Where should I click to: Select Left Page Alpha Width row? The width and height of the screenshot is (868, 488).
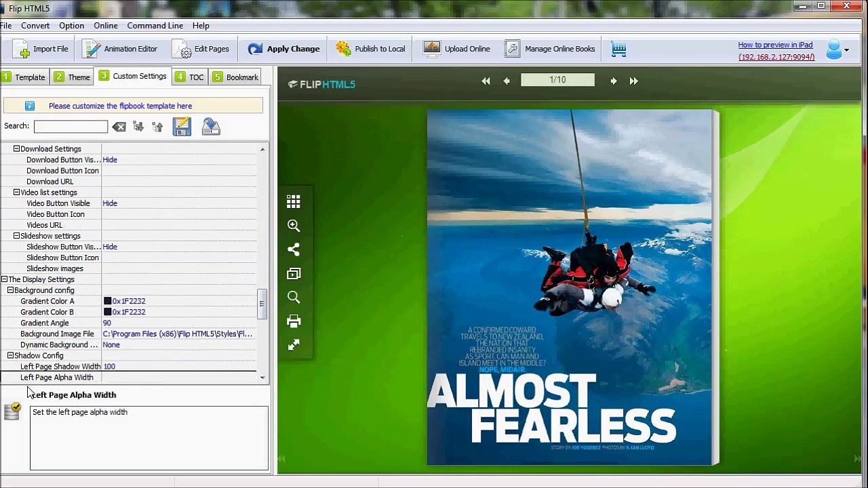[x=129, y=378]
